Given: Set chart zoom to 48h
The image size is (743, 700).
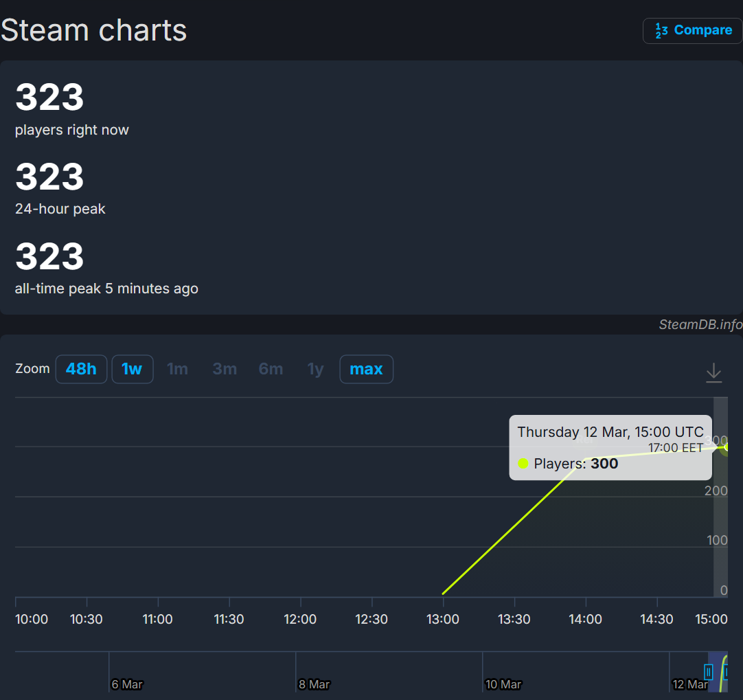Looking at the screenshot, I should pos(81,370).
